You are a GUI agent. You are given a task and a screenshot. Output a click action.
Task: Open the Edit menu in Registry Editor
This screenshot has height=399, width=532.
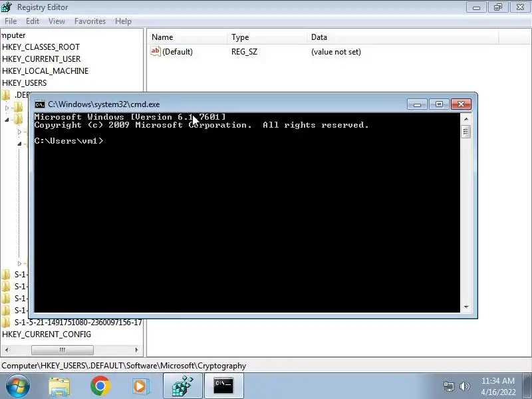click(33, 21)
